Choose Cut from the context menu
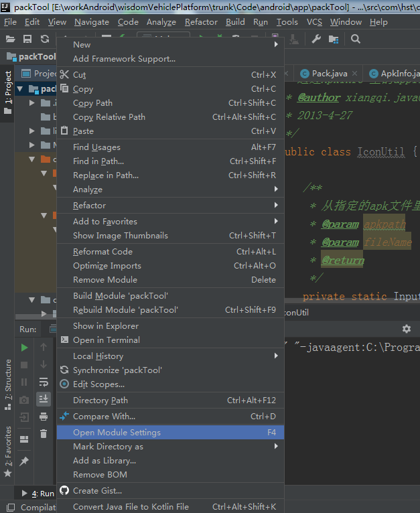420x513 pixels. coord(170,75)
